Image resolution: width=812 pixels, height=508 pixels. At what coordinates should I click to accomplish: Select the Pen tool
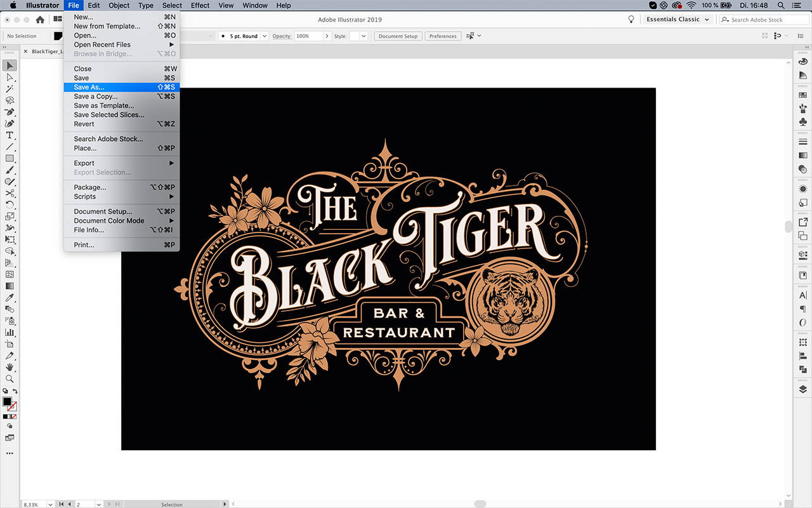(x=10, y=112)
